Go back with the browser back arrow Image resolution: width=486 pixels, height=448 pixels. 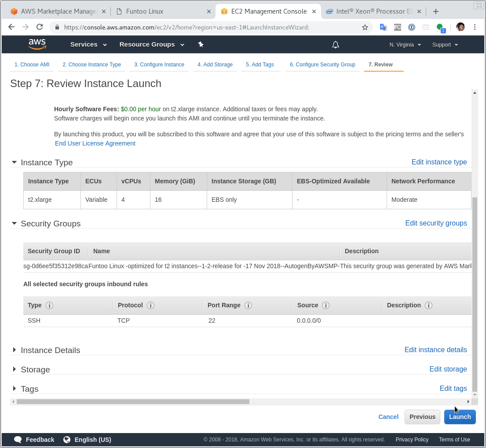[11, 27]
